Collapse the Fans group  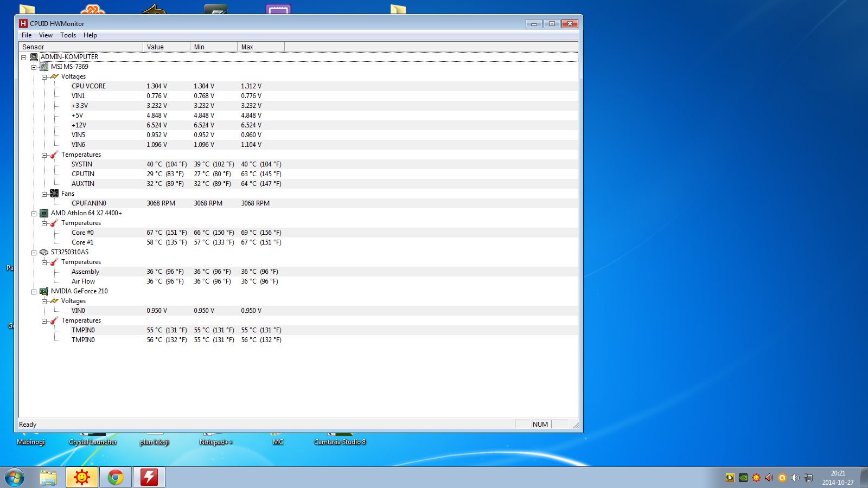click(44, 194)
